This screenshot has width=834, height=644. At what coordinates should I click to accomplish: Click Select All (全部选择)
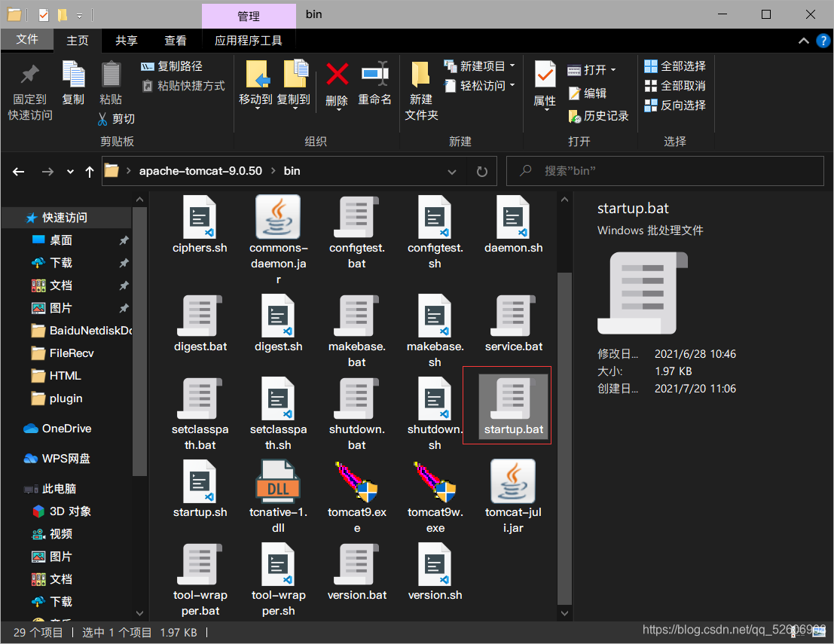point(674,66)
